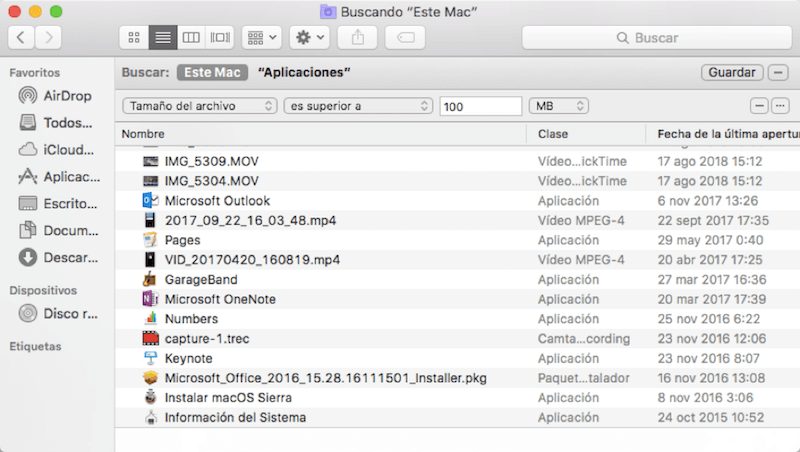Select the GarageBand app icon
The height and width of the screenshot is (452, 800).
coord(149,279)
